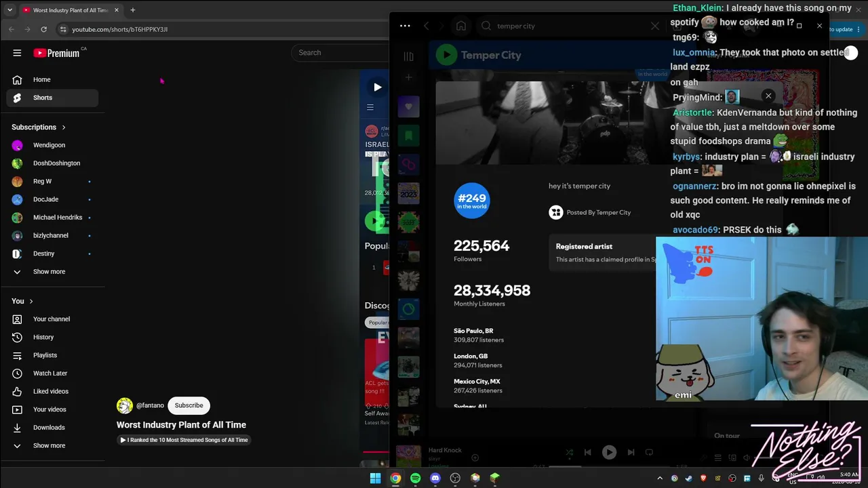Image resolution: width=868 pixels, height=488 pixels.
Task: Play the current Spotify track Hard Knock
Action: tap(609, 452)
